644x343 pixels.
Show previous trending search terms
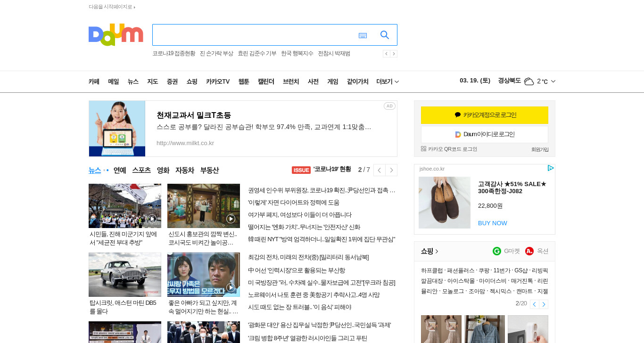tap(386, 54)
